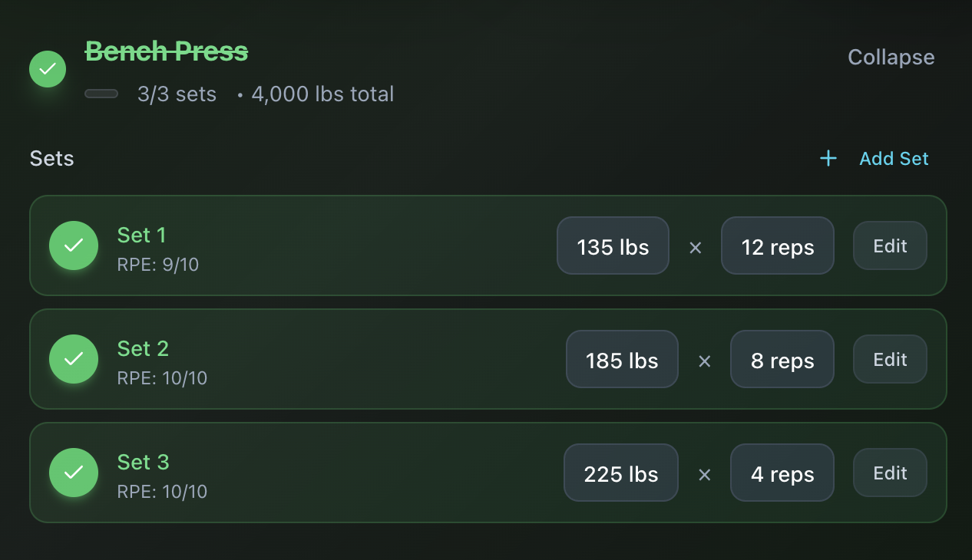The width and height of the screenshot is (972, 560).
Task: Toggle the Bench Press completion checkmark
Action: (48, 69)
